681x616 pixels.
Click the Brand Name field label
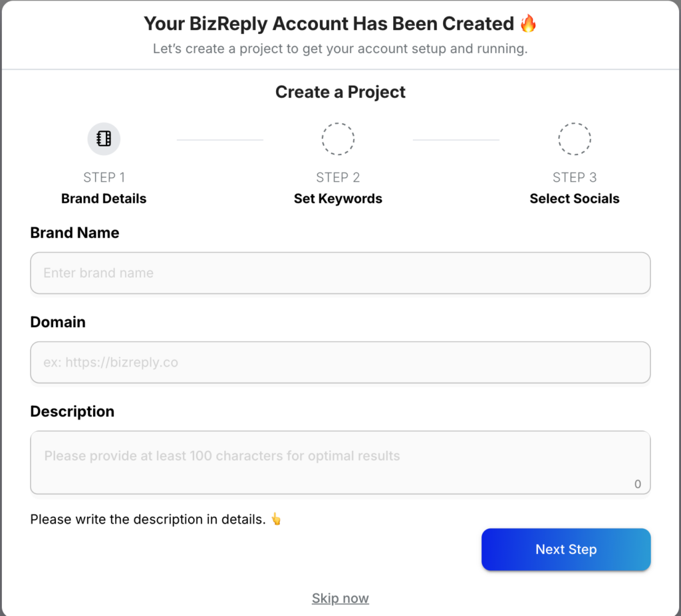tap(75, 233)
